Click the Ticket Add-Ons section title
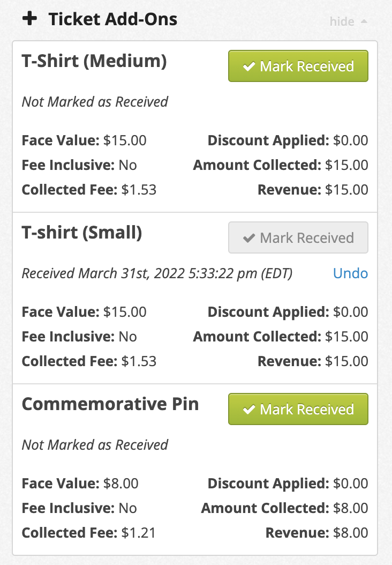The width and height of the screenshot is (392, 565). tap(112, 19)
